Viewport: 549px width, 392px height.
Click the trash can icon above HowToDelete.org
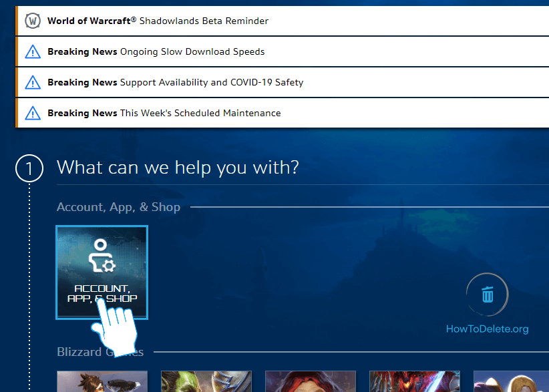[x=488, y=294]
